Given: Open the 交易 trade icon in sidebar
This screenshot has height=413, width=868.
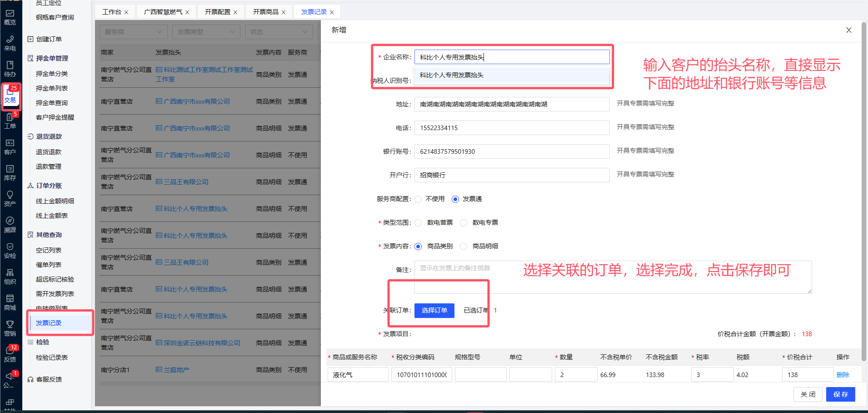Looking at the screenshot, I should tap(10, 95).
